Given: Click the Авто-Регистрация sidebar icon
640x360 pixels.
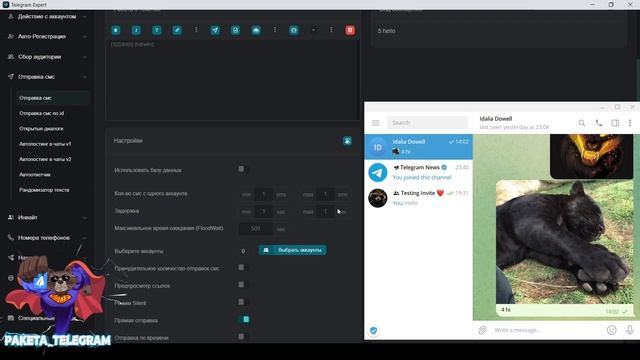Looking at the screenshot, I should tap(11, 36).
